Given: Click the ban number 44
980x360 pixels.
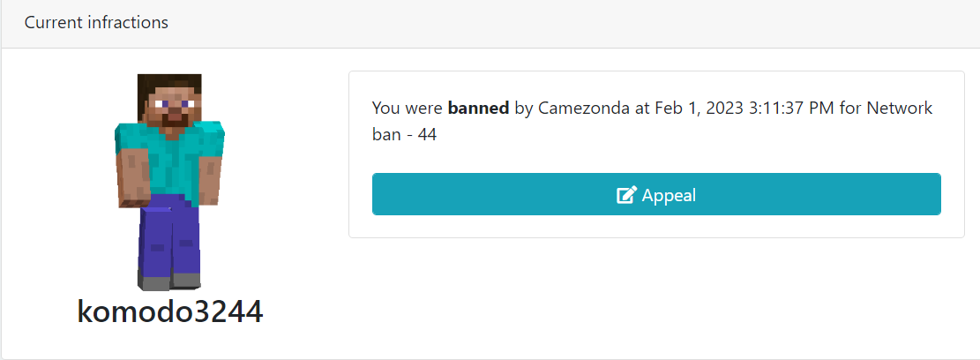Looking at the screenshot, I should (x=427, y=135).
